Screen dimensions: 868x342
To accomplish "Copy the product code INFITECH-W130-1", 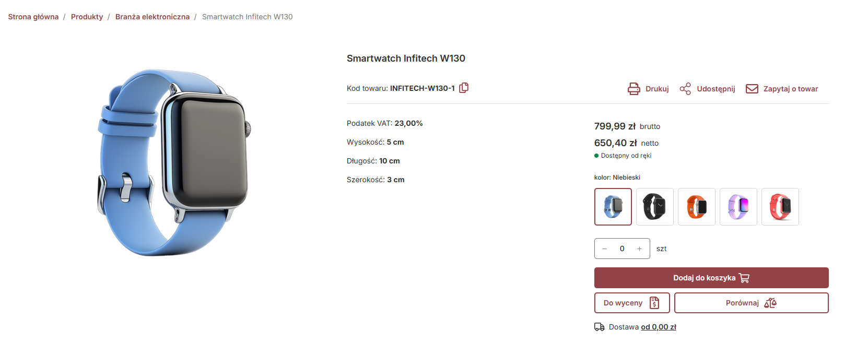I will [x=464, y=88].
